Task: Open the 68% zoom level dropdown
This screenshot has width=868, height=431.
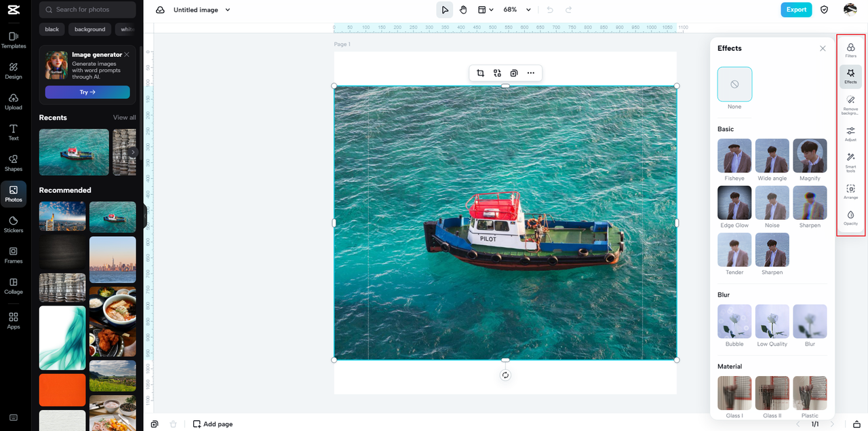Action: 517,10
